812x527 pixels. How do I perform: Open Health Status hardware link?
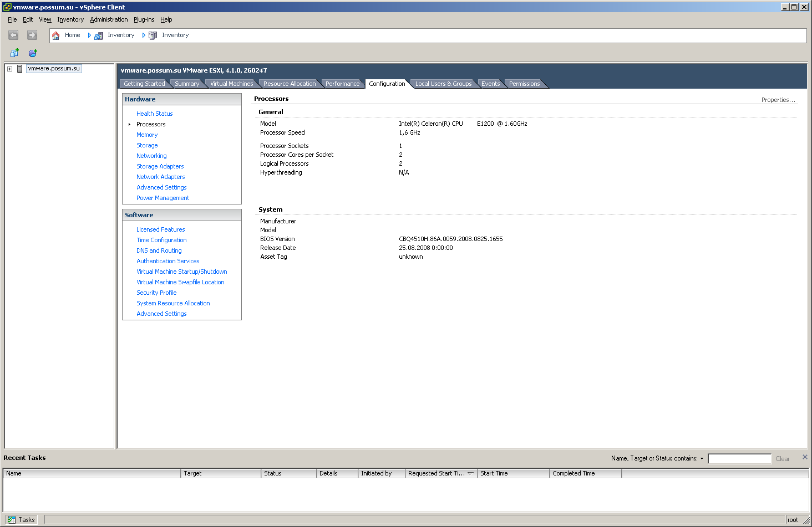point(155,114)
